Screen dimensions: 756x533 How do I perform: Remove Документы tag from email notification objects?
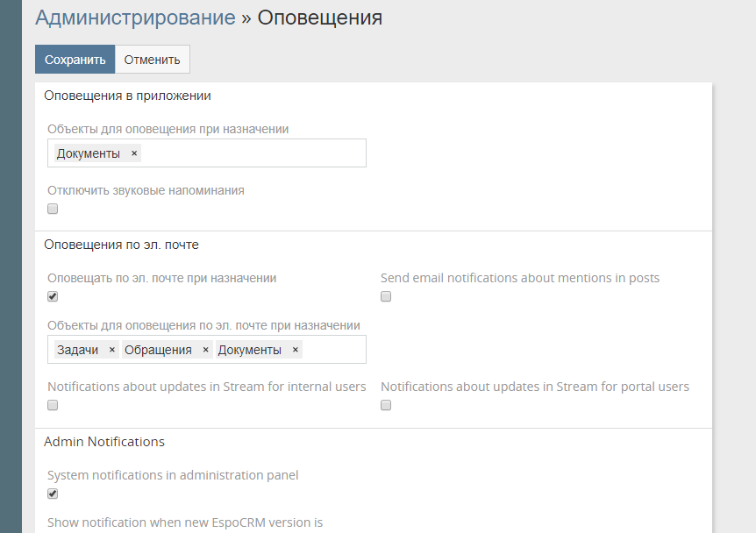coord(296,350)
